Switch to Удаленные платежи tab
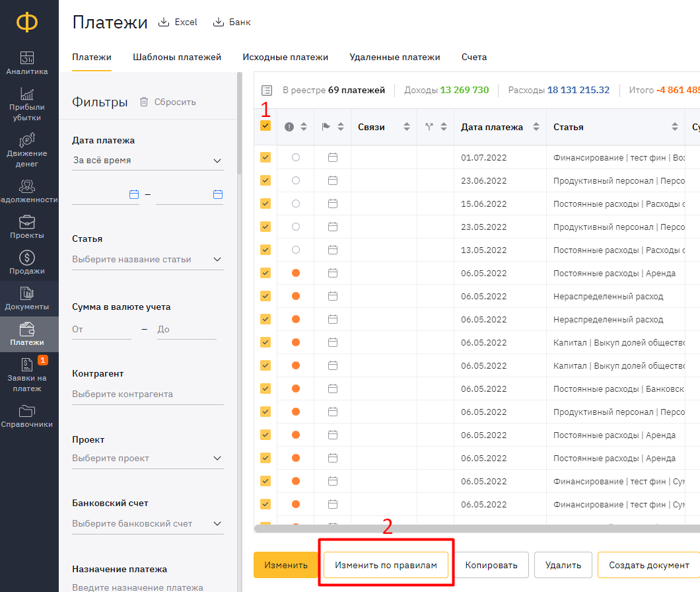Viewport: 700px width, 592px height. tap(395, 57)
